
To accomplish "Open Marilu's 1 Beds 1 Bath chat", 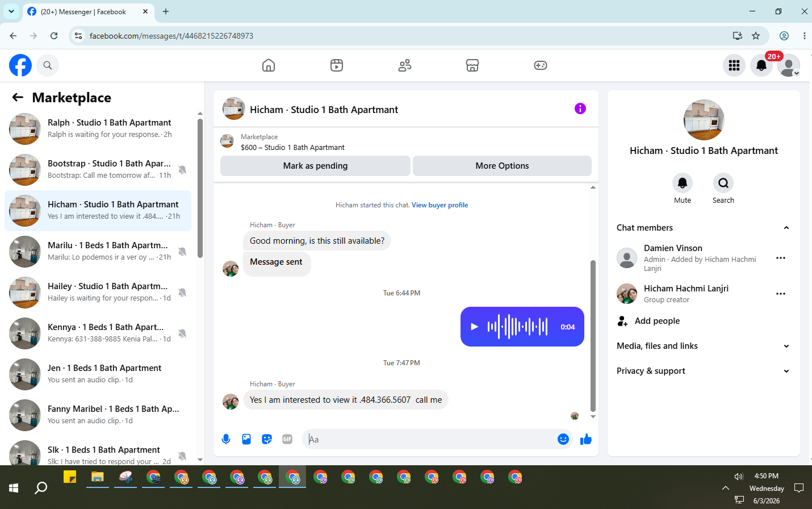I will coord(98,252).
